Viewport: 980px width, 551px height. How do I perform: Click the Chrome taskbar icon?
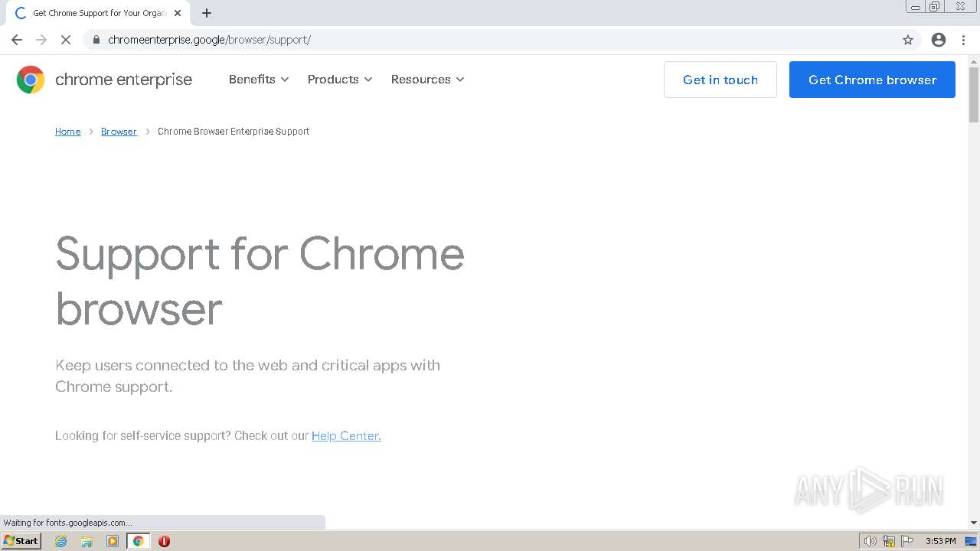[139, 541]
